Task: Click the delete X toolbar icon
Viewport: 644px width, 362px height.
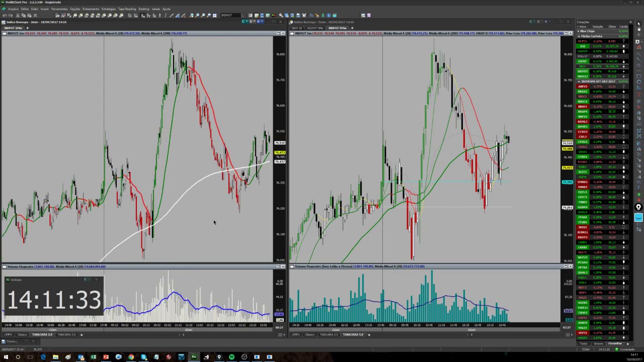Action: point(35,15)
